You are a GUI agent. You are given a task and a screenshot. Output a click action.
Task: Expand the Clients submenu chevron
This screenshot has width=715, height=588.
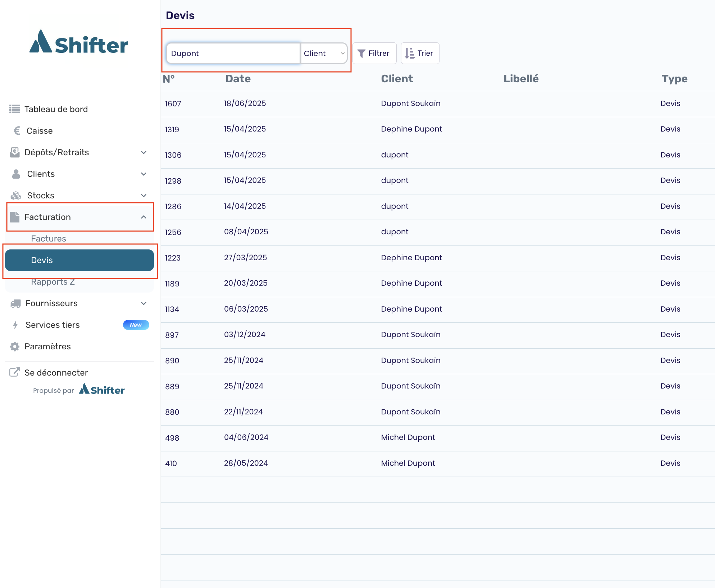[144, 174]
